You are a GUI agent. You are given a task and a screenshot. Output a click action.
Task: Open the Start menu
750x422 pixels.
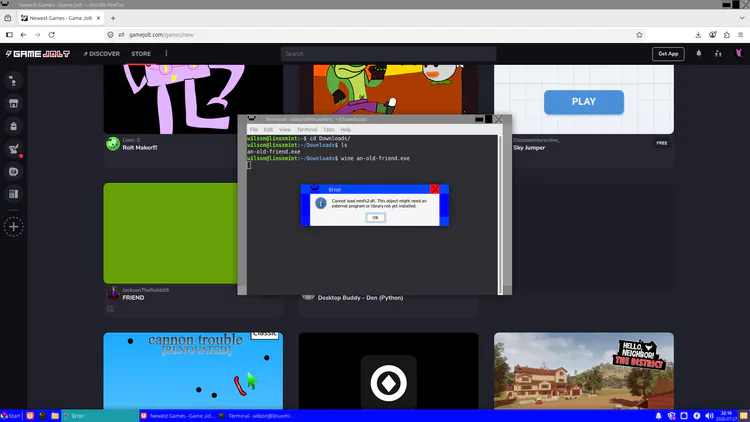click(11, 416)
